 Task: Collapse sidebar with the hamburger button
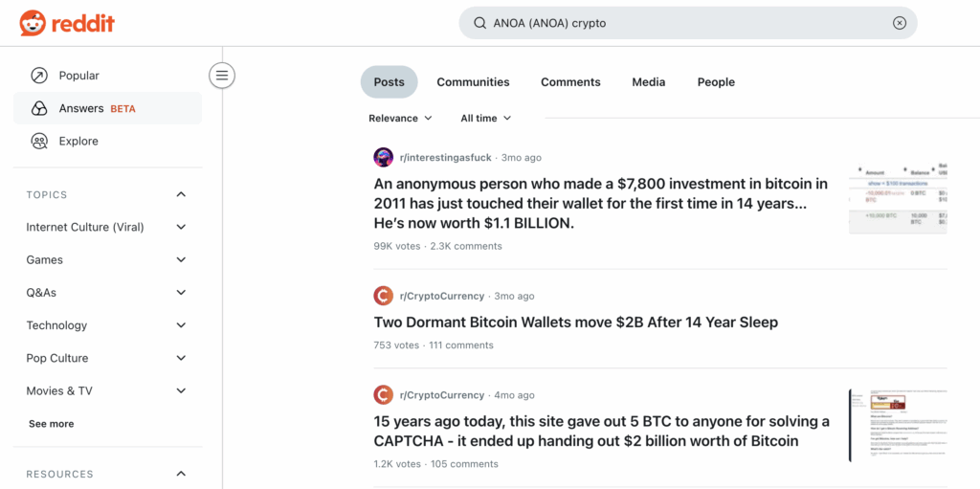[x=222, y=75]
